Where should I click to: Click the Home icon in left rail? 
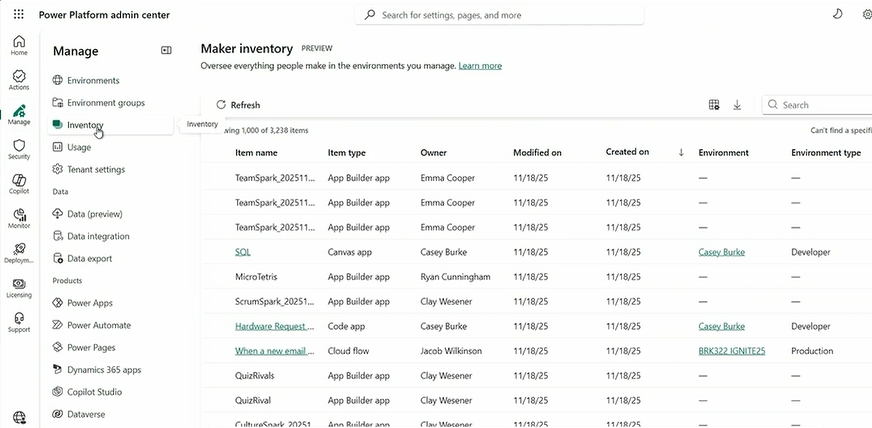coord(19,45)
